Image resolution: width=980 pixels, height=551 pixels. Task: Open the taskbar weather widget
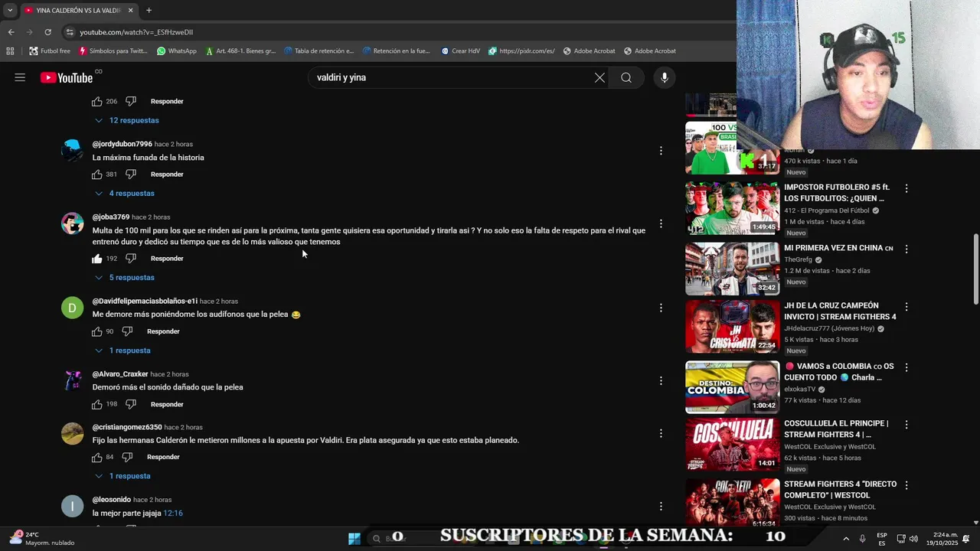point(43,538)
